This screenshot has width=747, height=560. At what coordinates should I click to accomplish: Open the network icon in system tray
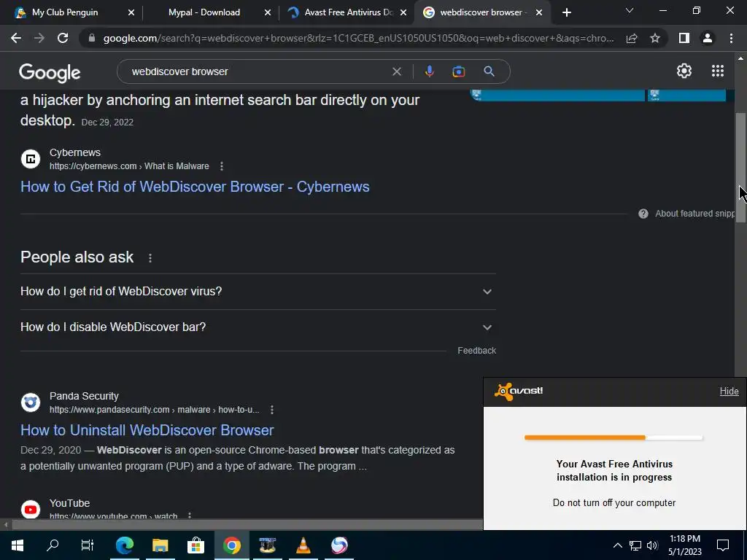635,545
